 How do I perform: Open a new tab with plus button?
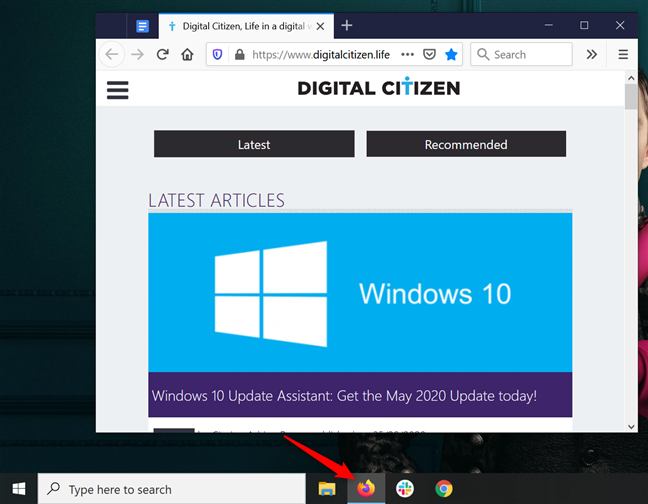point(347,26)
